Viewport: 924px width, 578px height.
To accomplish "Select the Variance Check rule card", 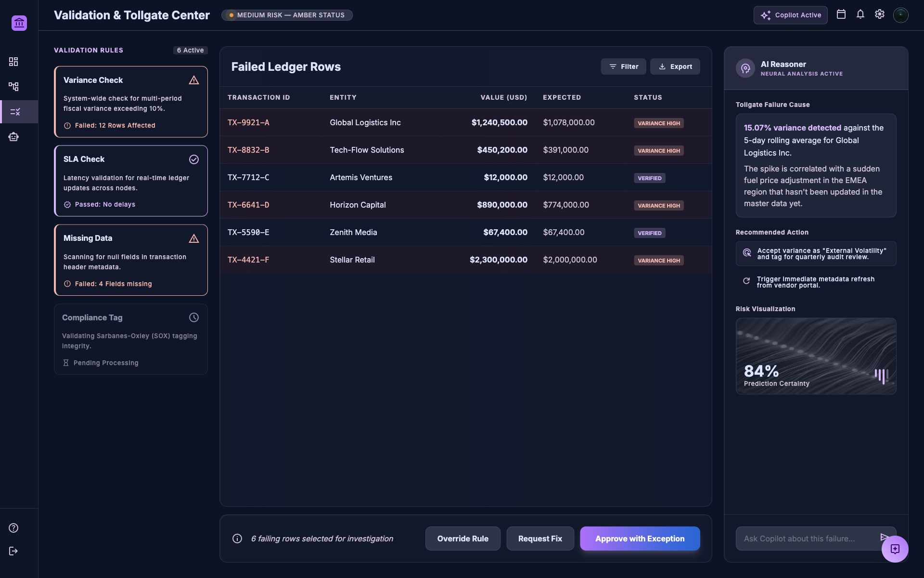I will click(131, 102).
